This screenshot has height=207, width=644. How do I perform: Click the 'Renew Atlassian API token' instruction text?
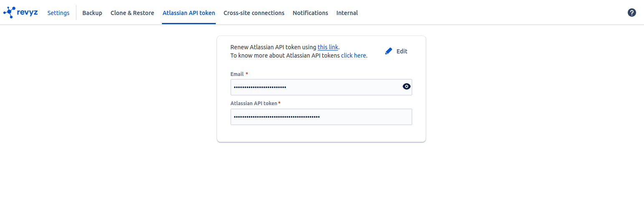click(x=273, y=47)
